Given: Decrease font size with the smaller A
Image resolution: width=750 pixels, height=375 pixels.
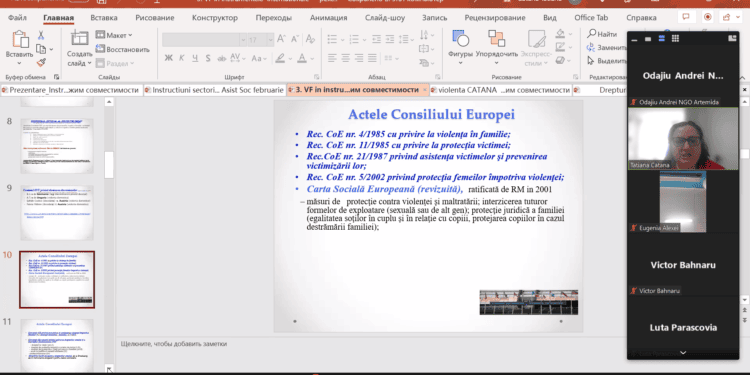Looking at the screenshot, I should [x=294, y=39].
